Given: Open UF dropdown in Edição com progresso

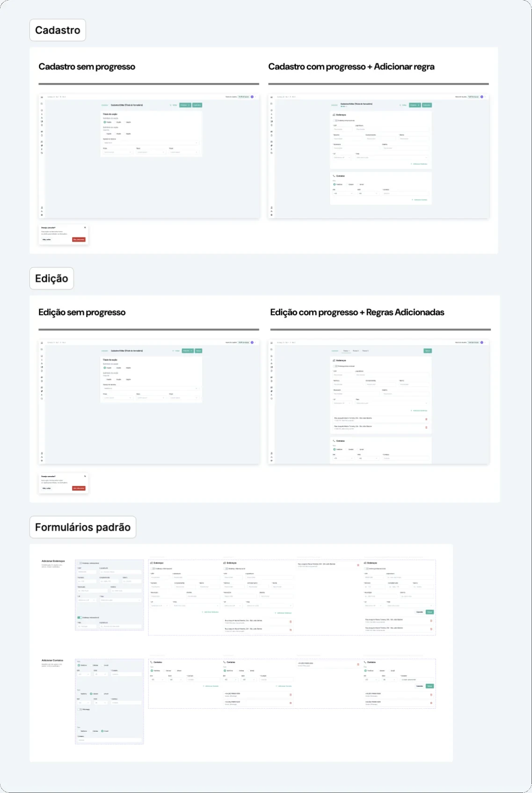Looking at the screenshot, I should 342,403.
